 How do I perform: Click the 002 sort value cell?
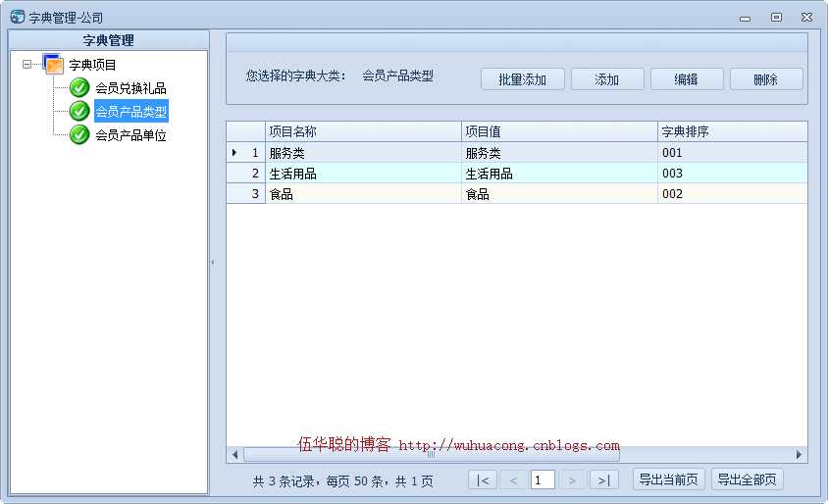tap(733, 194)
